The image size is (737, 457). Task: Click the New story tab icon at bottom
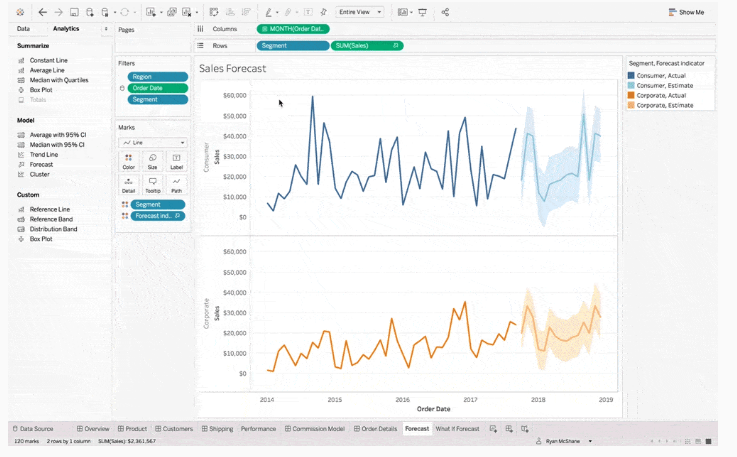pyautogui.click(x=525, y=429)
